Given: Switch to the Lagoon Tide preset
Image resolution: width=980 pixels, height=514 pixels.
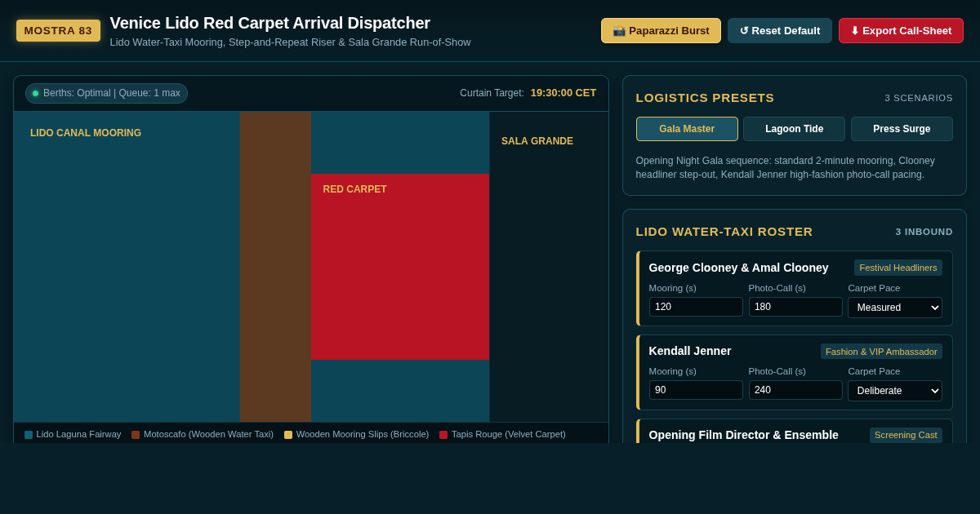Looking at the screenshot, I should coord(794,129).
